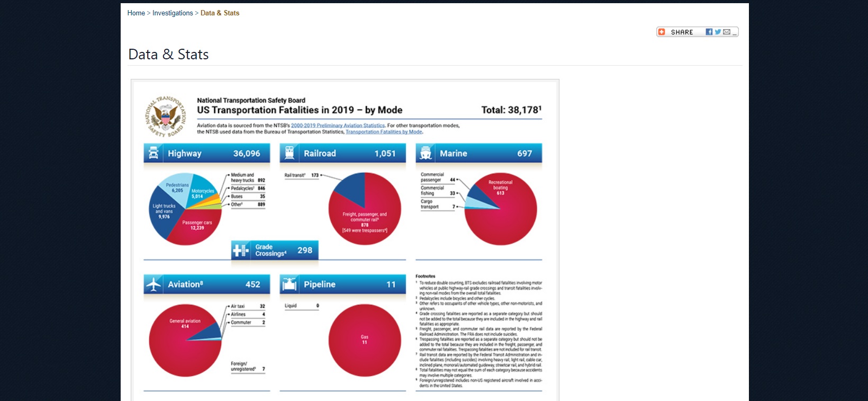Screen dimensions: 868x401
Task: Click the 'Footnotes' heading
Action: pos(426,276)
